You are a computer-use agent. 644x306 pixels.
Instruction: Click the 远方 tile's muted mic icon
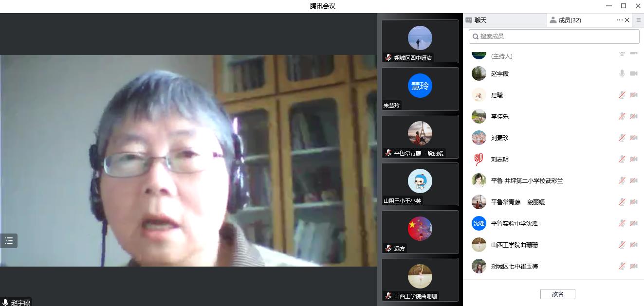click(388, 248)
